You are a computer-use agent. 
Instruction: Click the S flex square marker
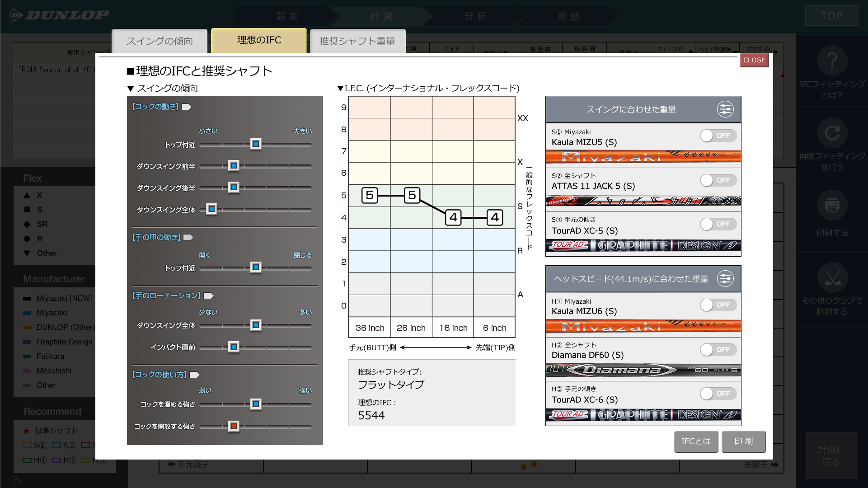pos(27,210)
